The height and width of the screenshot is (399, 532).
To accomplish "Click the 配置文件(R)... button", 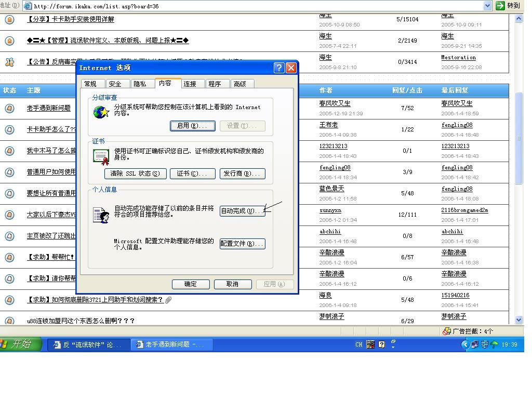I will [242, 244].
